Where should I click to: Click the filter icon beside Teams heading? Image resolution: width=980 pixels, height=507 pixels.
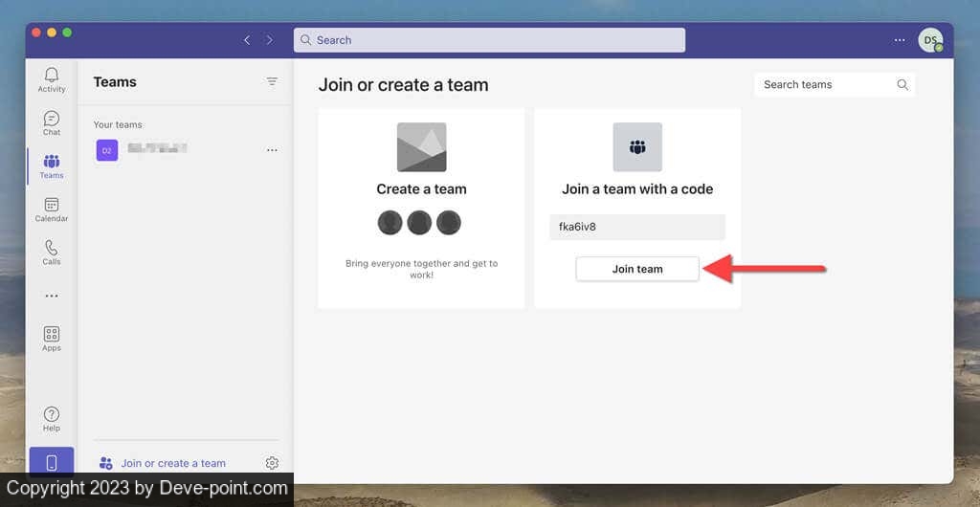(272, 82)
